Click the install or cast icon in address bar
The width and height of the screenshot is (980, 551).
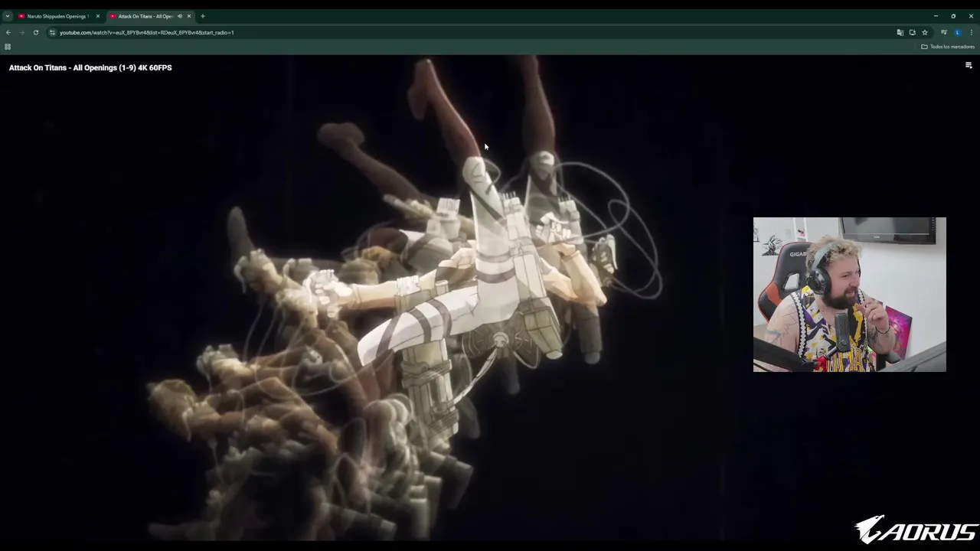click(x=912, y=32)
